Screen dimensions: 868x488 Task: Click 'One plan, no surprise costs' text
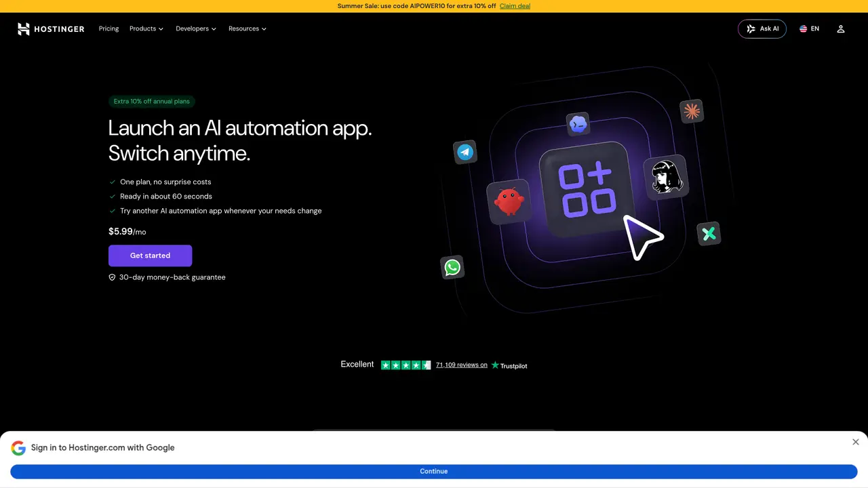165,182
